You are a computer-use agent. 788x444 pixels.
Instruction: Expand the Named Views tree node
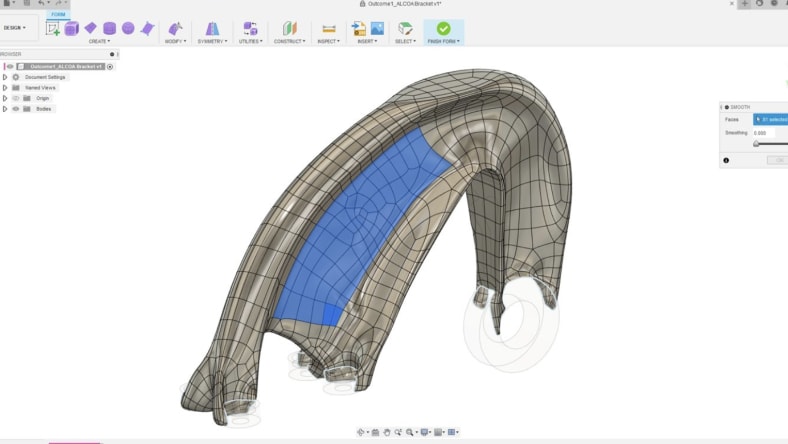(5, 87)
